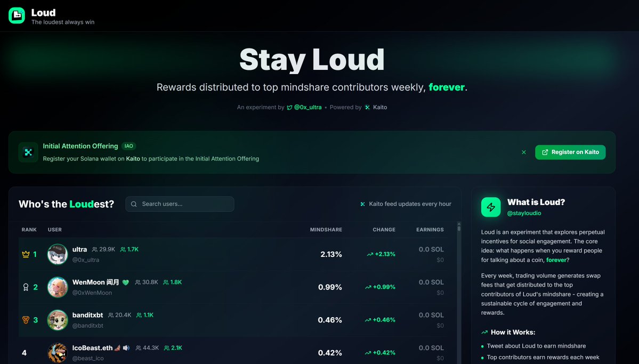Open ultra's avatar thumbnail
This screenshot has width=639, height=364.
point(58,254)
